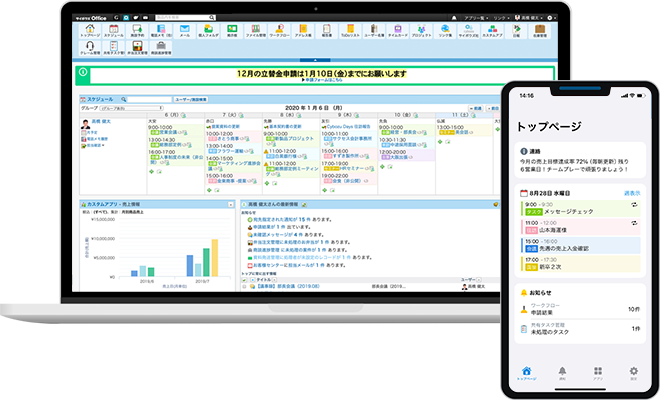This screenshot has width=660, height=400.
Task: Click the ユーザー/施設検索 button
Action: click(191, 100)
